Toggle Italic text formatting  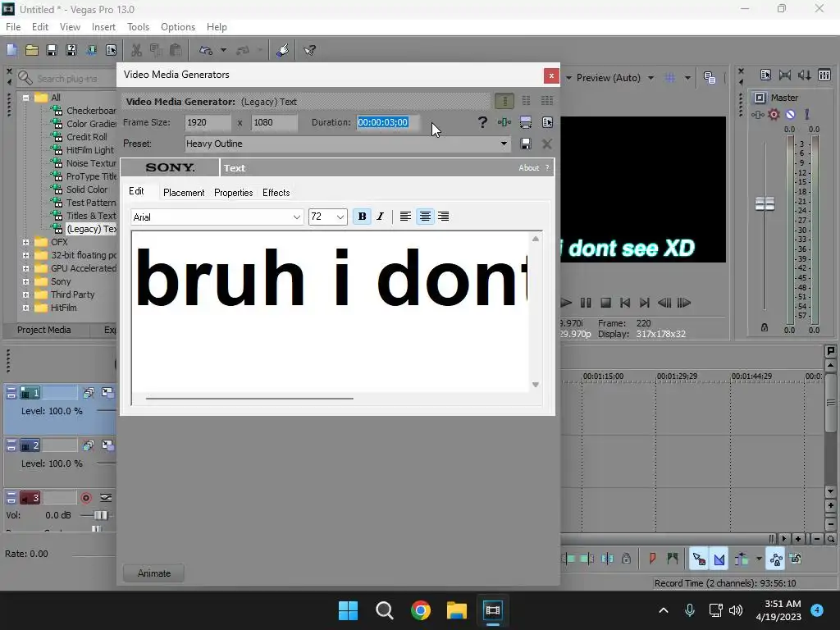tap(381, 217)
